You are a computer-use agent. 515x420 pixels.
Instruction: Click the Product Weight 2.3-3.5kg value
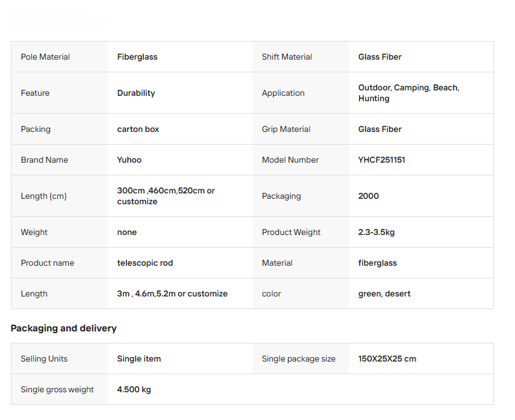tap(376, 232)
